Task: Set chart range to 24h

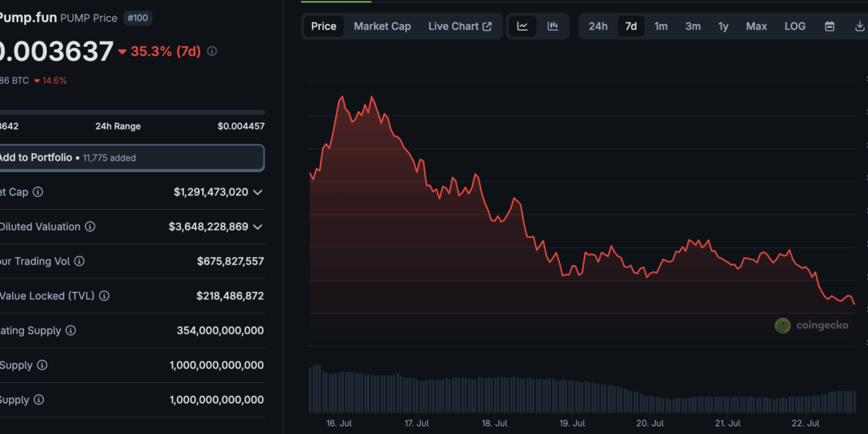Action: 598,26
